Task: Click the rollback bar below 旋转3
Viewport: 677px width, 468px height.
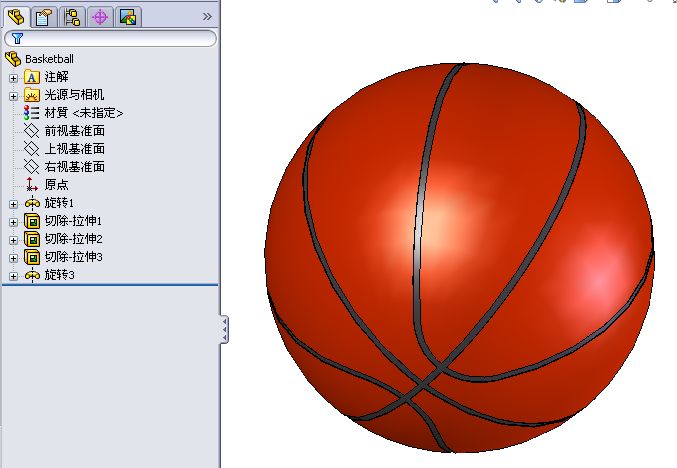Action: 110,285
